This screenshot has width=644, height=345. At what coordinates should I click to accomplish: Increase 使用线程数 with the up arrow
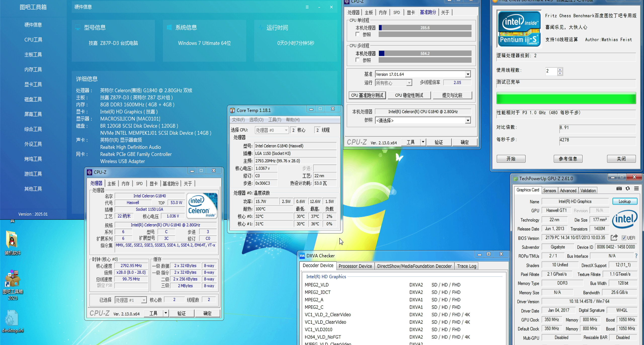[560, 69]
